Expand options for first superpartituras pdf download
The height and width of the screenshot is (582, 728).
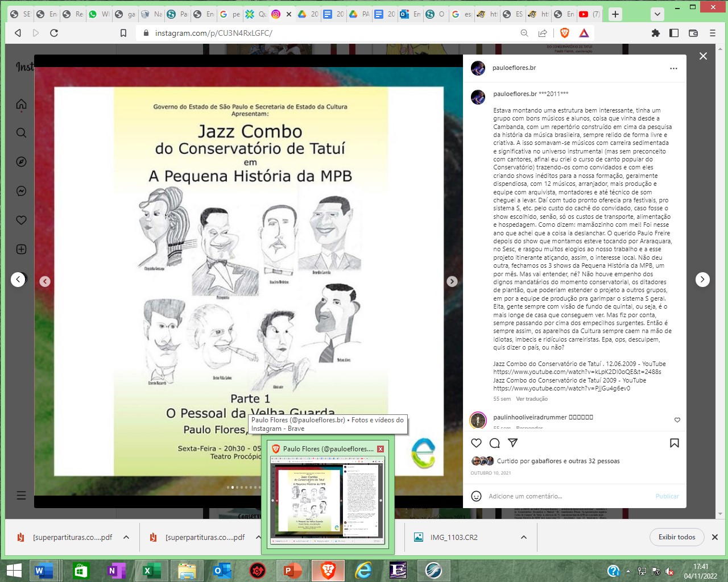click(126, 537)
